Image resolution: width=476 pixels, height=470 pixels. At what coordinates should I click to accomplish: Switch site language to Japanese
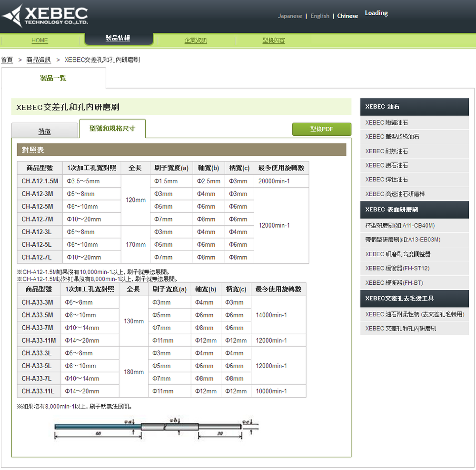click(x=290, y=16)
